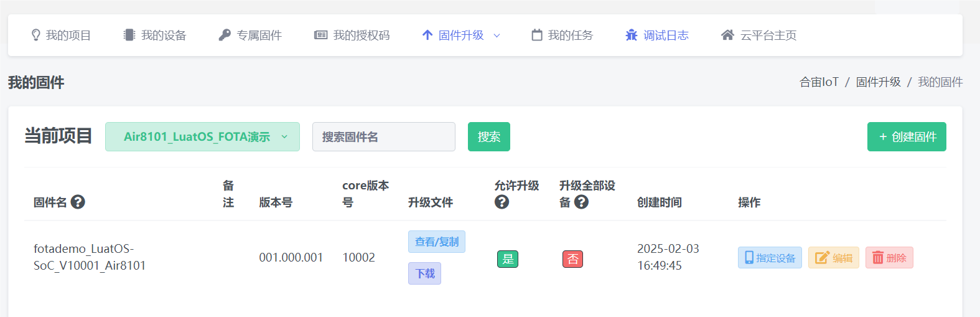Click the key icon beside 专属固件
Screen dimensions: 980x317
tap(225, 35)
